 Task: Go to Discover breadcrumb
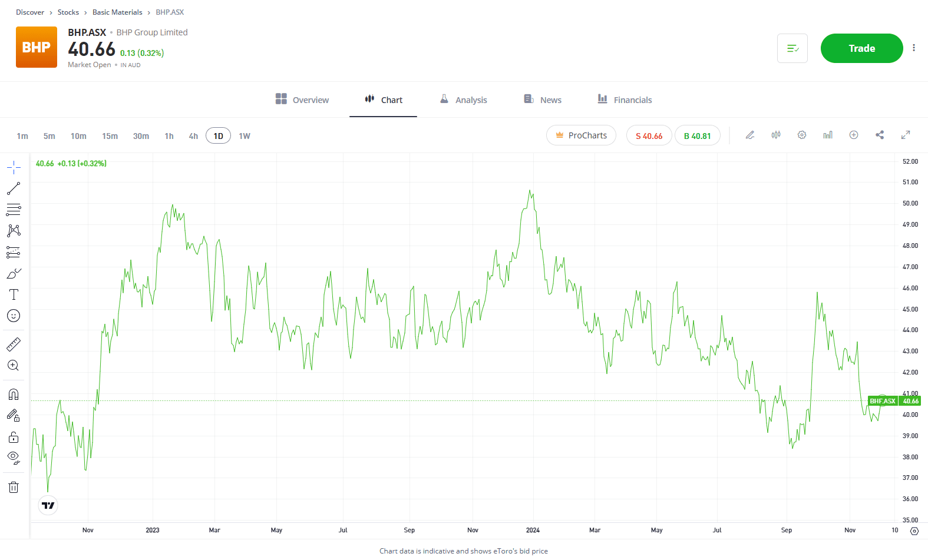[30, 12]
